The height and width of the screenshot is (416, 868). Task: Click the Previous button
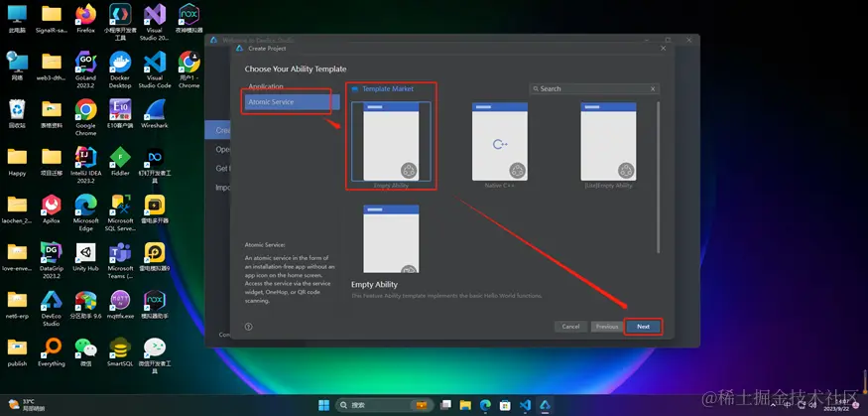[607, 327]
